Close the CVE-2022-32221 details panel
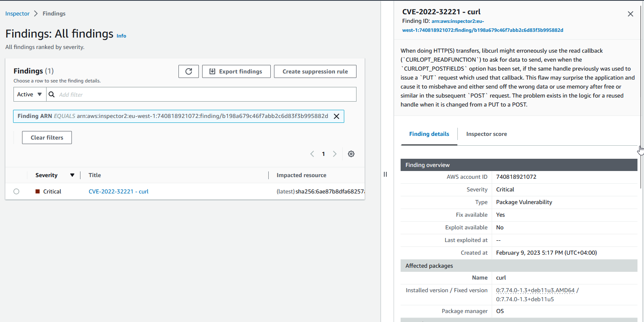 tap(631, 14)
